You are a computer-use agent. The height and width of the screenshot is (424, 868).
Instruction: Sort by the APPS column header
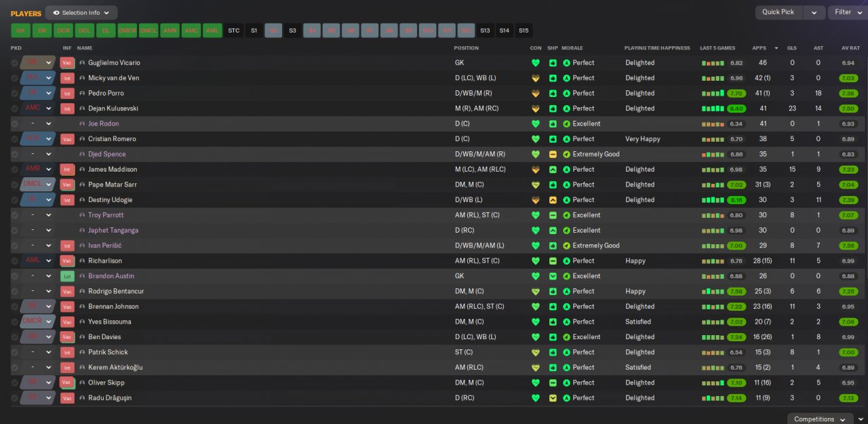[759, 48]
